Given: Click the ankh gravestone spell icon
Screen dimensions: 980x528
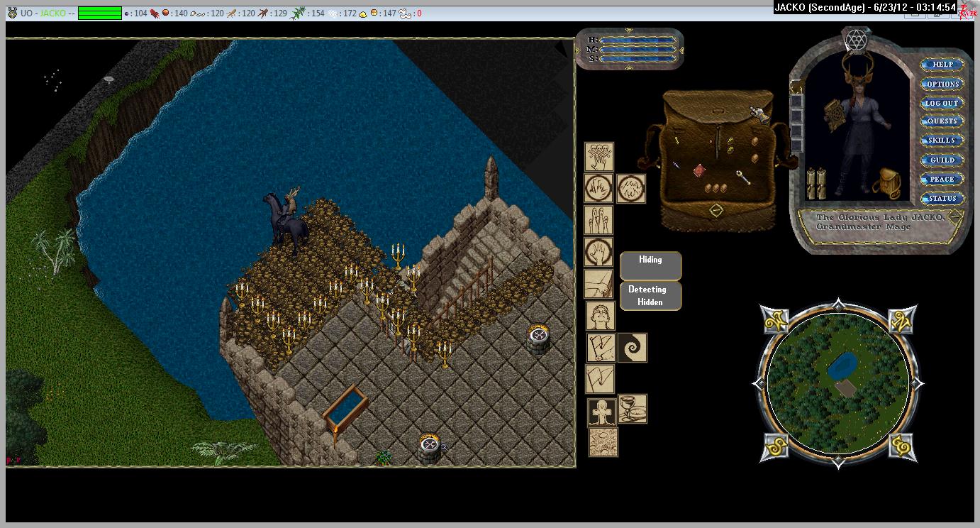Looking at the screenshot, I should coord(602,412).
